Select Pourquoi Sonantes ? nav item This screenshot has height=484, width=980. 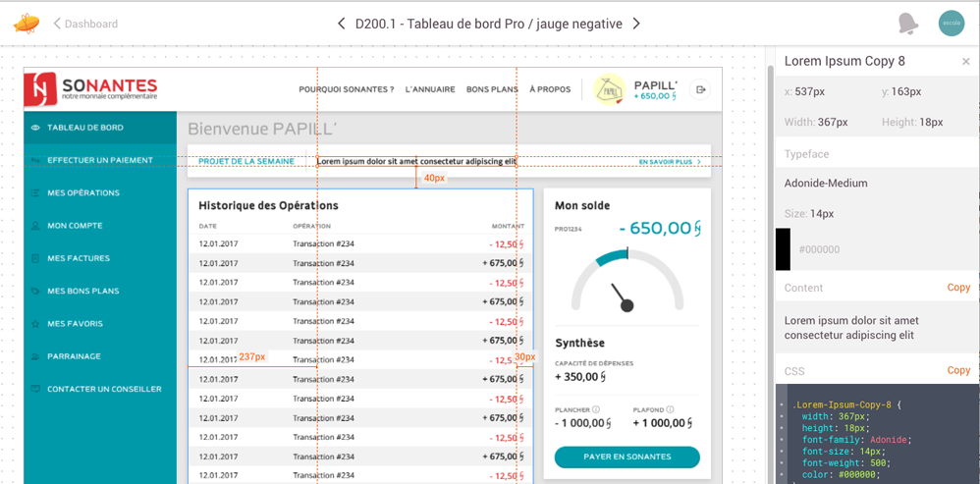(x=347, y=89)
